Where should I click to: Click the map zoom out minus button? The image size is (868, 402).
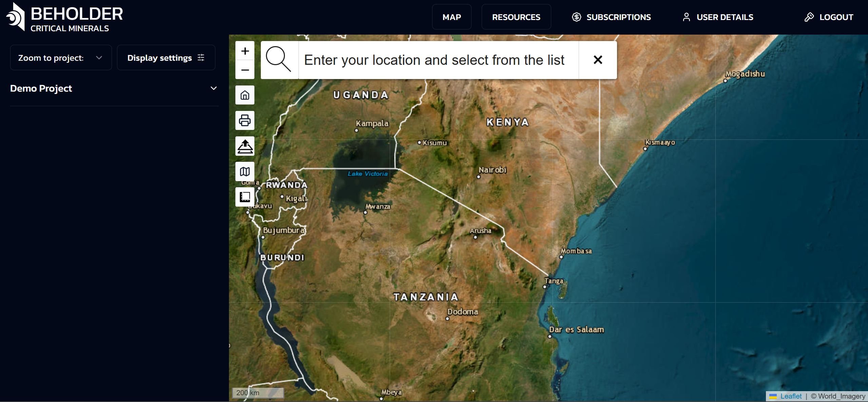(x=245, y=70)
